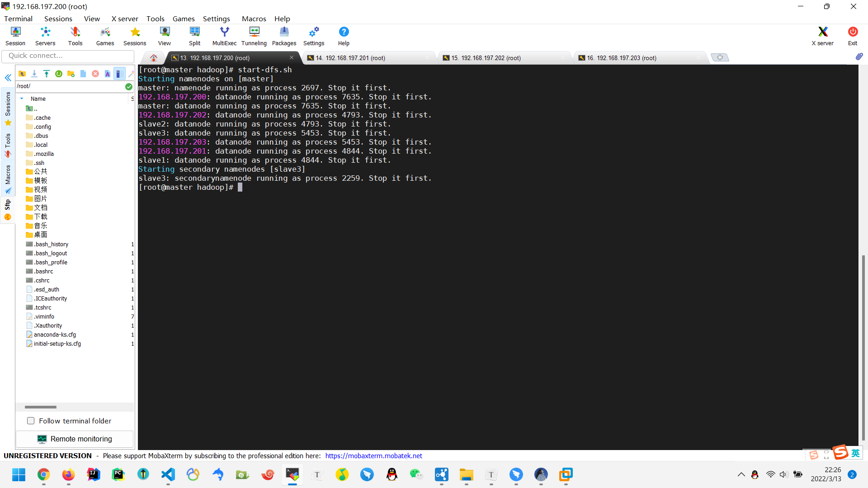Viewport: 868px width, 488px height.
Task: Show hidden tray icons chevron
Action: [x=741, y=474]
